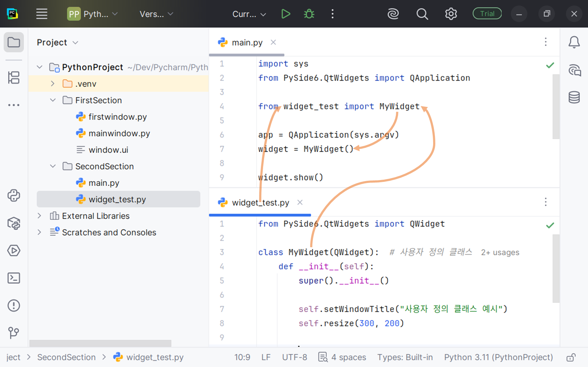Open more run actions kebab menu
Viewport: 588px width, 367px height.
(333, 14)
